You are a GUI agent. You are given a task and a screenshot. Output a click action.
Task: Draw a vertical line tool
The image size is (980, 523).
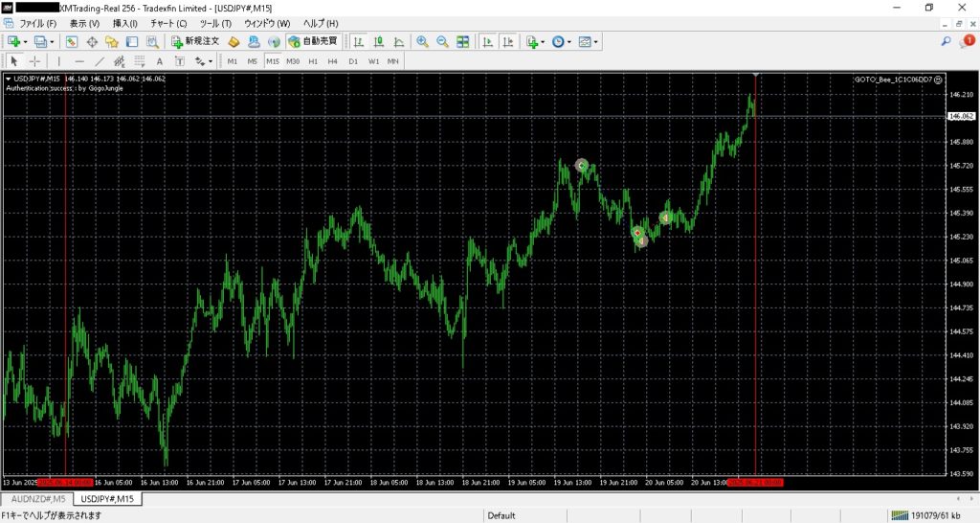click(59, 61)
